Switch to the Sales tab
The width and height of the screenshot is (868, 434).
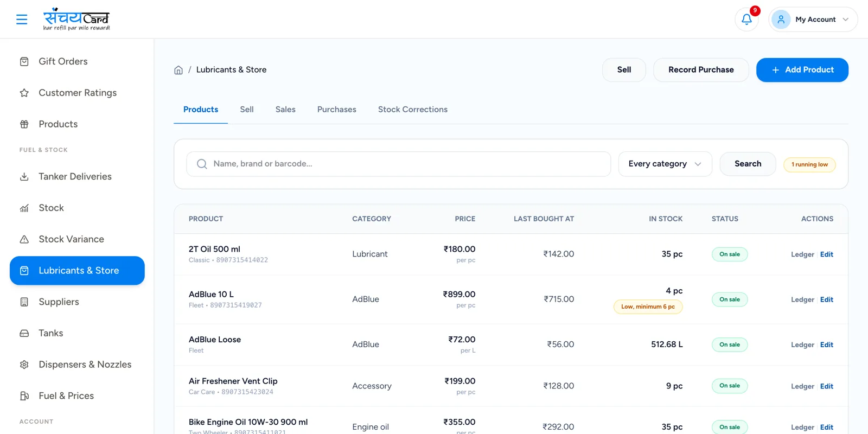click(x=285, y=110)
